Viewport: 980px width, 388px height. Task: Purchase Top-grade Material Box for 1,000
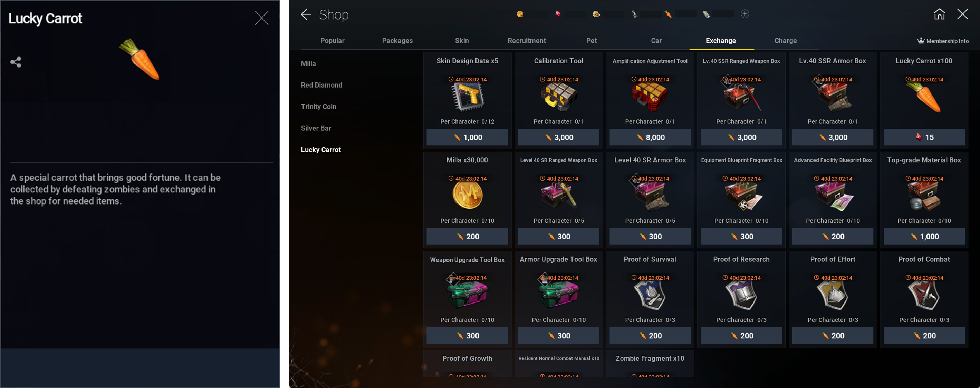coord(924,236)
